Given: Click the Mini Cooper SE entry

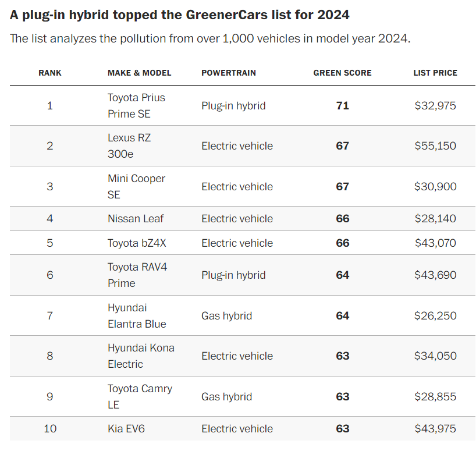Looking at the screenshot, I should pos(136,186).
